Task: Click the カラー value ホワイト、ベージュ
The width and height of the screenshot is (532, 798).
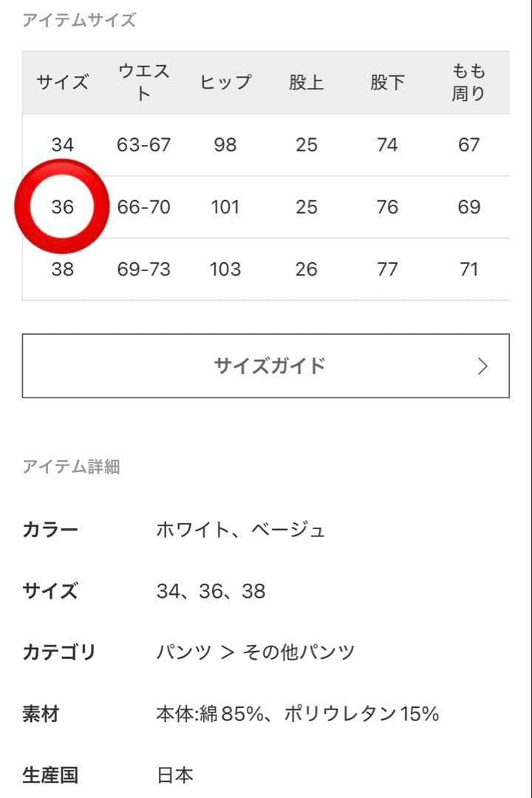Action: click(x=241, y=530)
